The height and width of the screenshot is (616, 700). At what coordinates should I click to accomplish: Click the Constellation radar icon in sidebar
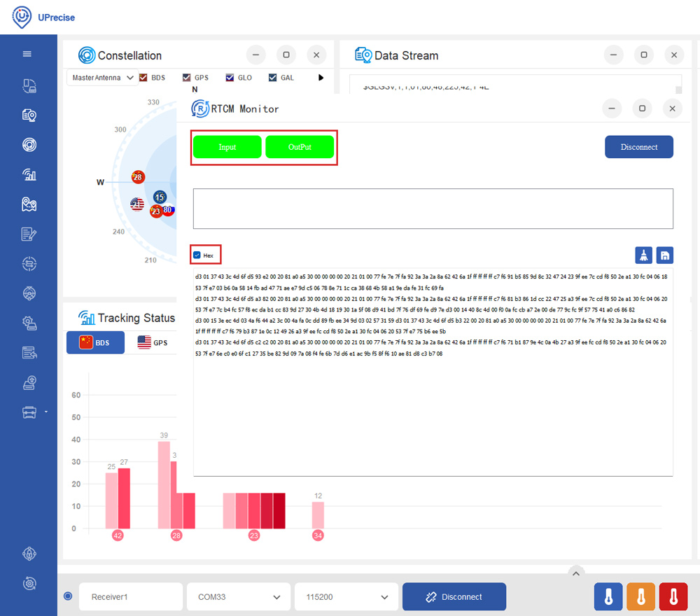coord(29,145)
